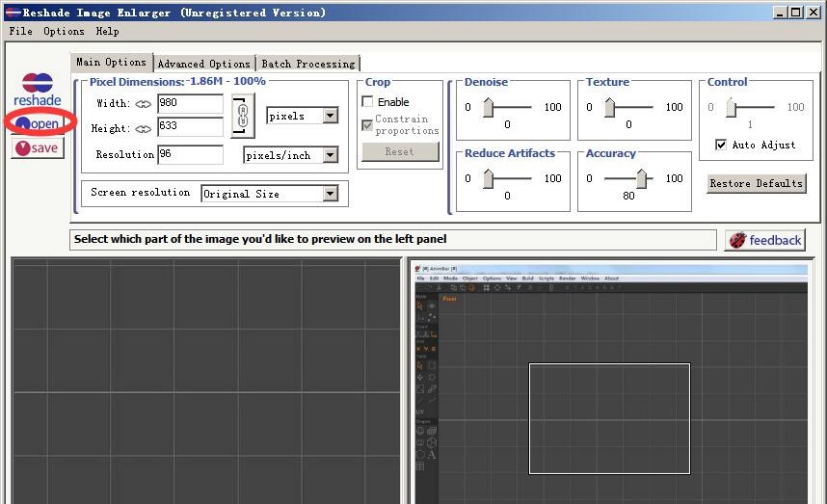
Task: Click the reshade logo
Action: coord(38,91)
